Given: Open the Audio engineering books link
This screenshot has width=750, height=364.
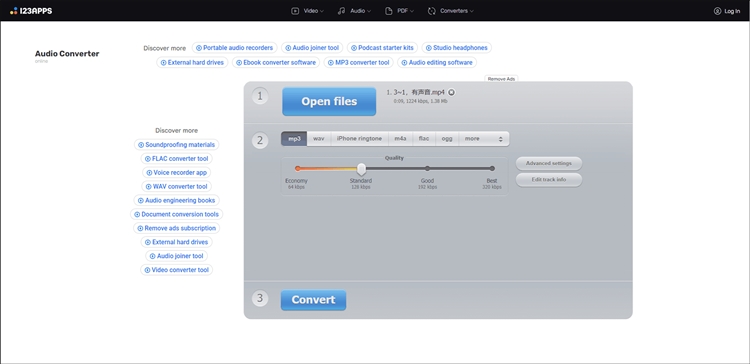Looking at the screenshot, I should click(176, 200).
